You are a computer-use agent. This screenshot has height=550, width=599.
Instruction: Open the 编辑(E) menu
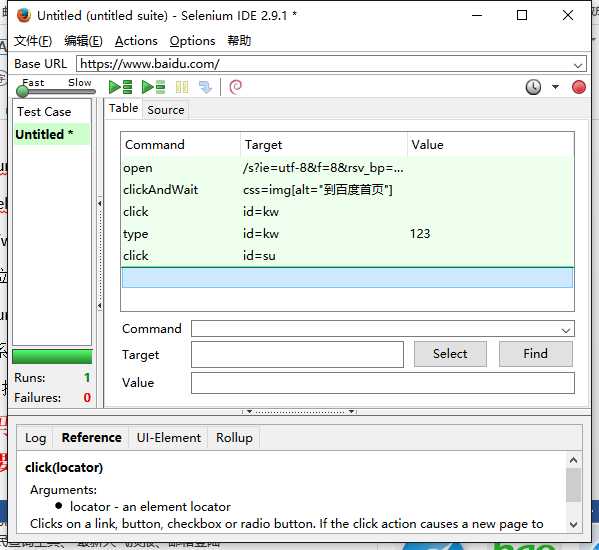click(x=83, y=40)
